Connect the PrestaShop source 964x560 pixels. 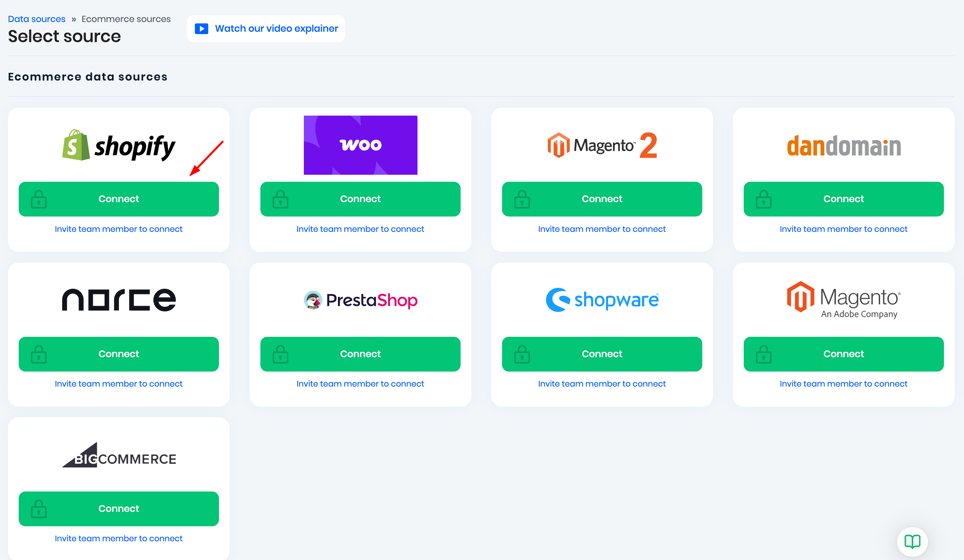[360, 354]
